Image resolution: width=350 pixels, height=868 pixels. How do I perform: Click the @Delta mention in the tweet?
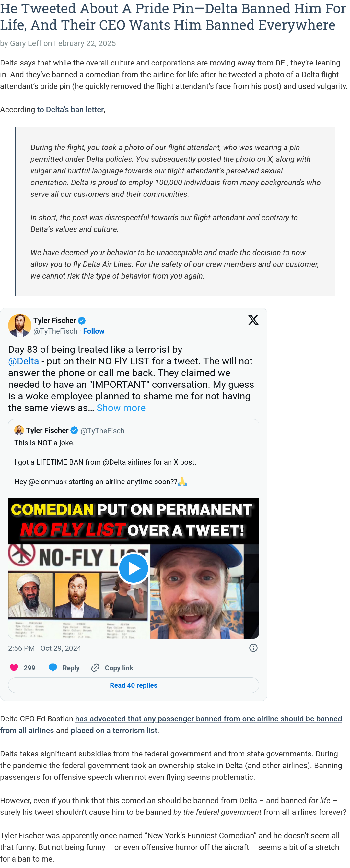coord(24,361)
